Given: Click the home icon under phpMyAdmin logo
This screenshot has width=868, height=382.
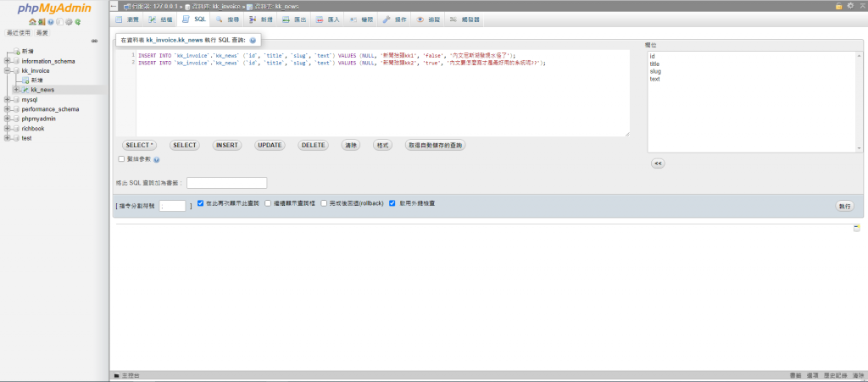Looking at the screenshot, I should [31, 22].
